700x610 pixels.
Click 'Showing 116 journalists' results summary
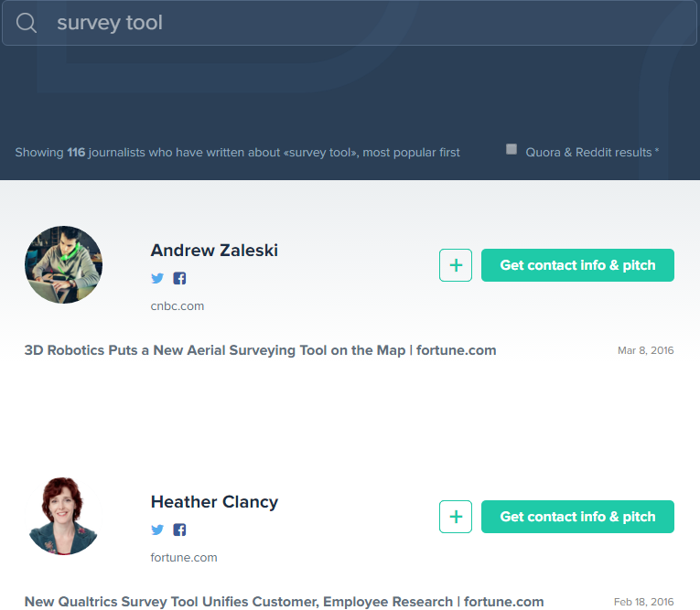click(x=237, y=152)
